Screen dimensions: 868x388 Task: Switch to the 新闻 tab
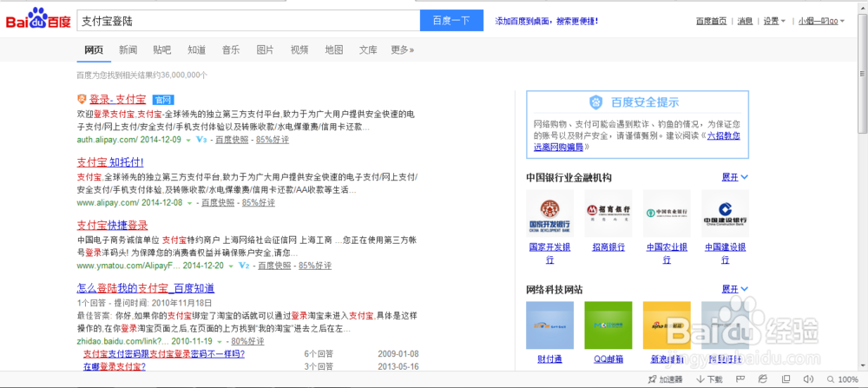[x=128, y=49]
